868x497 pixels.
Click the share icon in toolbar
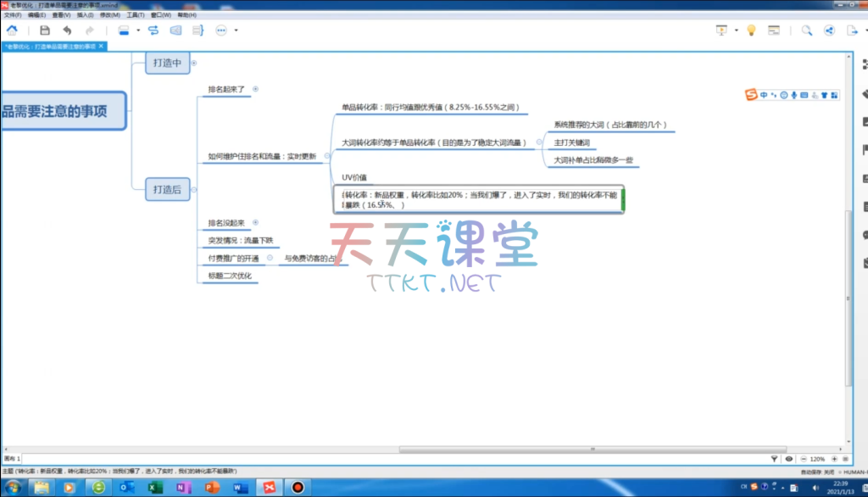(x=829, y=31)
